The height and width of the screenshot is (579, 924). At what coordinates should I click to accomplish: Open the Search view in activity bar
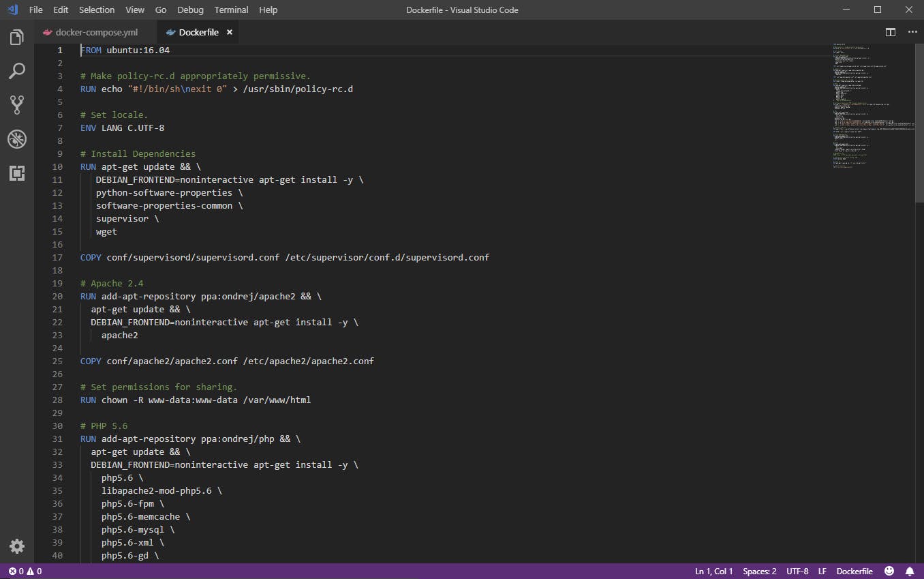[17, 70]
